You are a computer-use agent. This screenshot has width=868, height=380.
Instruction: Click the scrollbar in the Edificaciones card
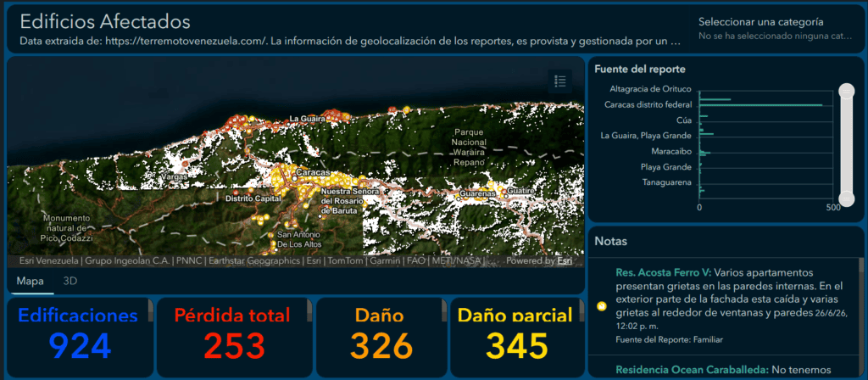(150, 310)
